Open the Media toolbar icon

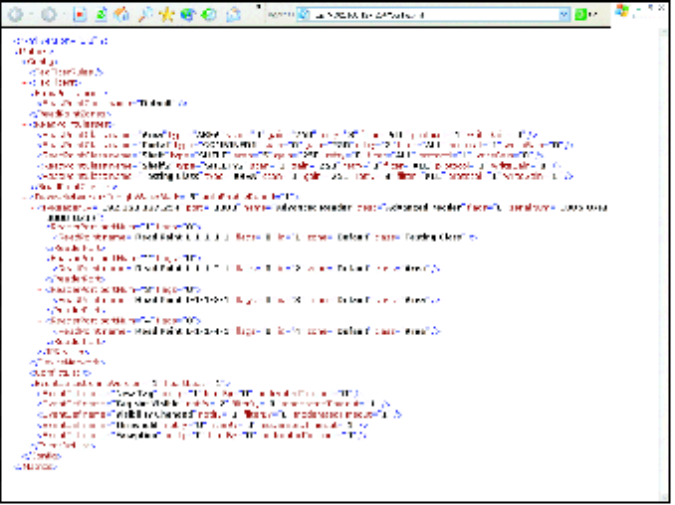(188, 15)
